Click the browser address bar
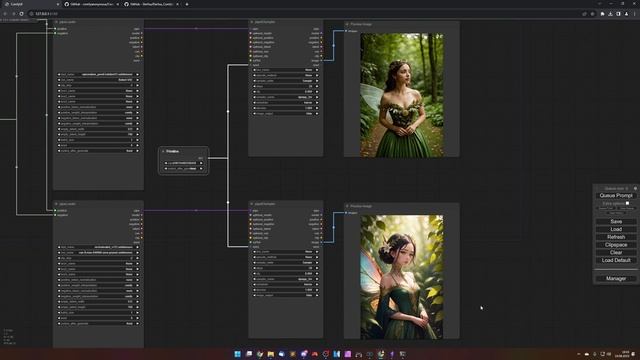The width and height of the screenshot is (640, 360). click(302, 13)
